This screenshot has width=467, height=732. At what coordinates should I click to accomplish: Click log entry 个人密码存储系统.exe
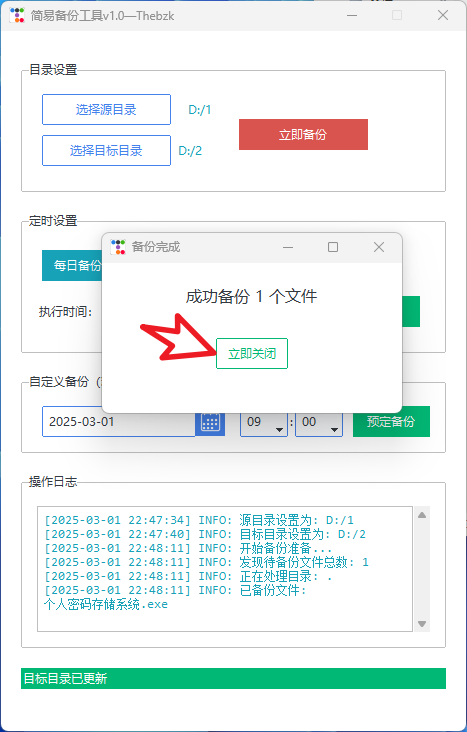click(106, 605)
